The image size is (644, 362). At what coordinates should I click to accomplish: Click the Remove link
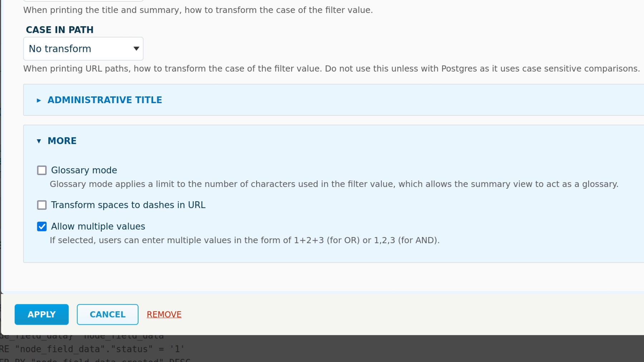[164, 314]
